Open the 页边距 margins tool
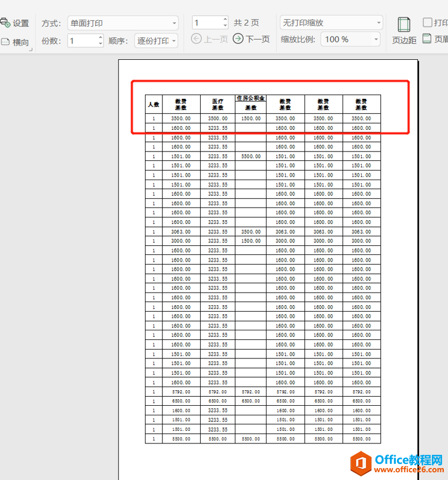The image size is (448, 480). point(404,31)
